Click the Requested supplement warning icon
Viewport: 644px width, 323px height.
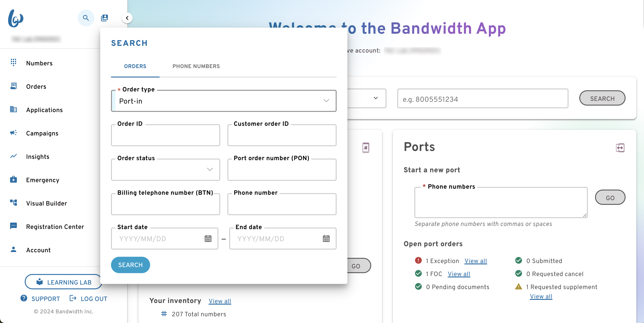click(x=518, y=287)
